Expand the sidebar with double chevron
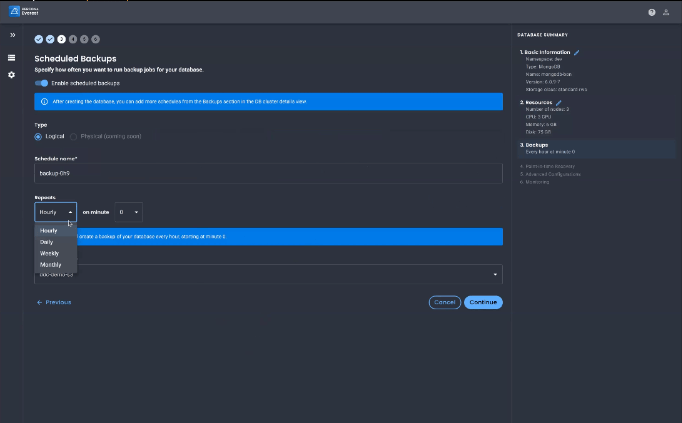 tap(12, 35)
